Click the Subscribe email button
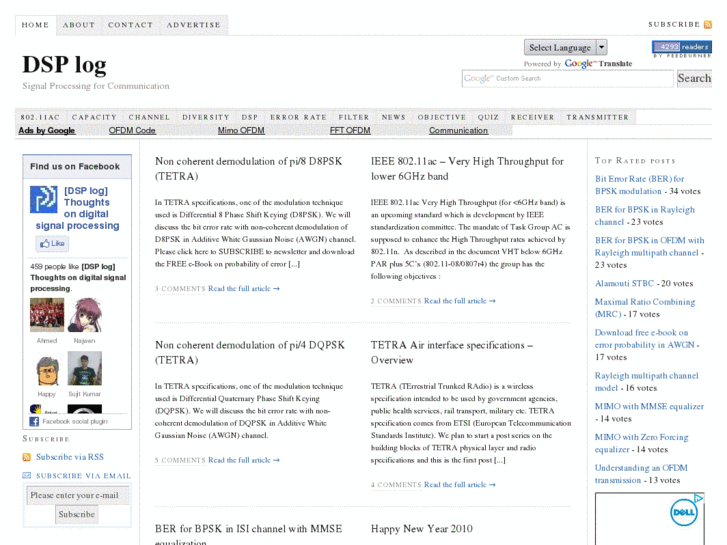 pyautogui.click(x=77, y=514)
